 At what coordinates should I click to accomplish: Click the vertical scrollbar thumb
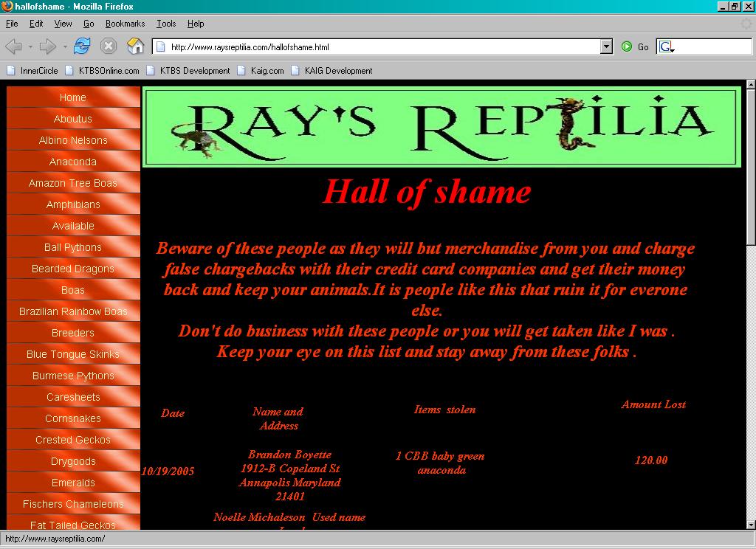[x=751, y=167]
